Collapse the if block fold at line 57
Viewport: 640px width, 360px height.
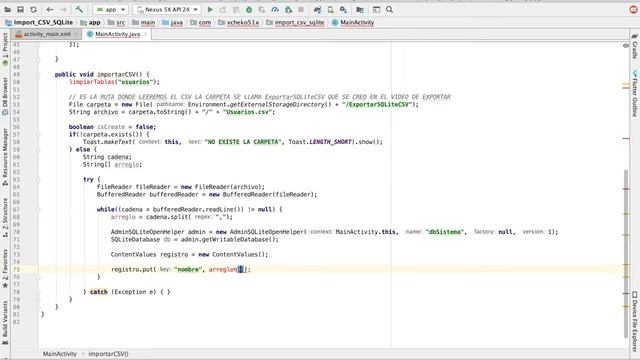pos(38,134)
